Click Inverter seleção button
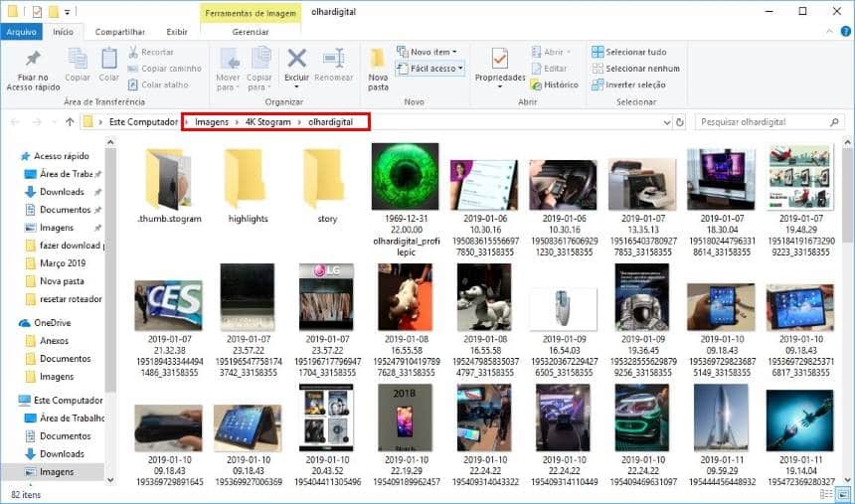The image size is (855, 504). pyautogui.click(x=628, y=84)
